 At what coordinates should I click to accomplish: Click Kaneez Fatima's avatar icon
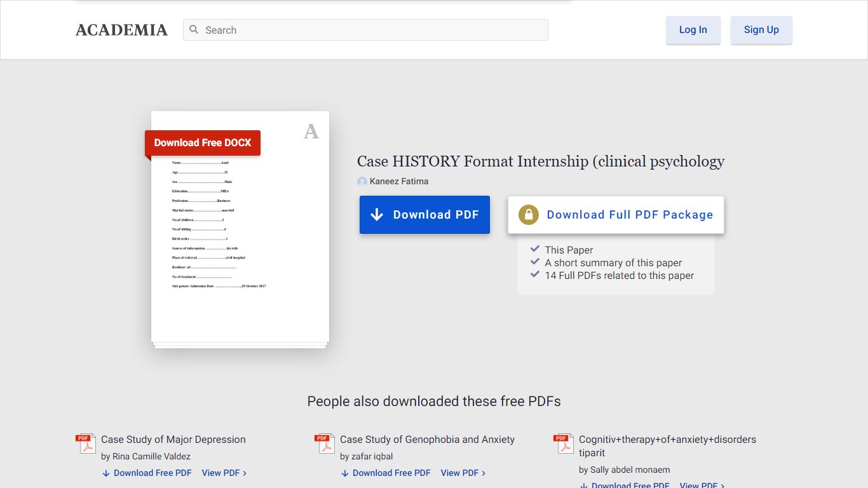[x=362, y=182]
